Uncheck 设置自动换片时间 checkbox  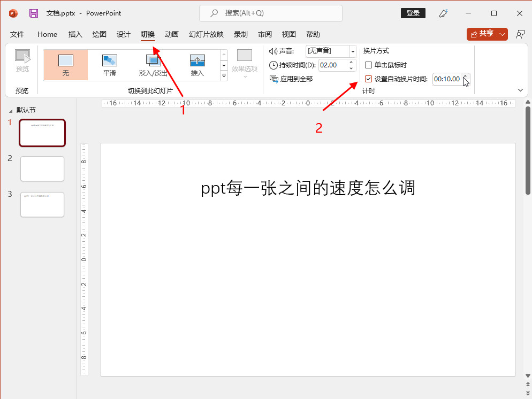(x=368, y=79)
